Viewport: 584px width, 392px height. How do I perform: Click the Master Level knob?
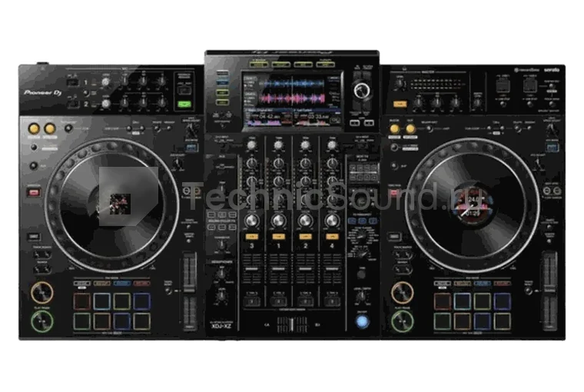(x=400, y=84)
